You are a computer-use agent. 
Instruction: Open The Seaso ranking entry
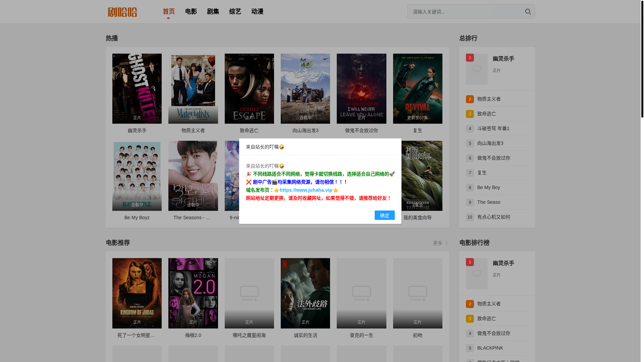[489, 202]
